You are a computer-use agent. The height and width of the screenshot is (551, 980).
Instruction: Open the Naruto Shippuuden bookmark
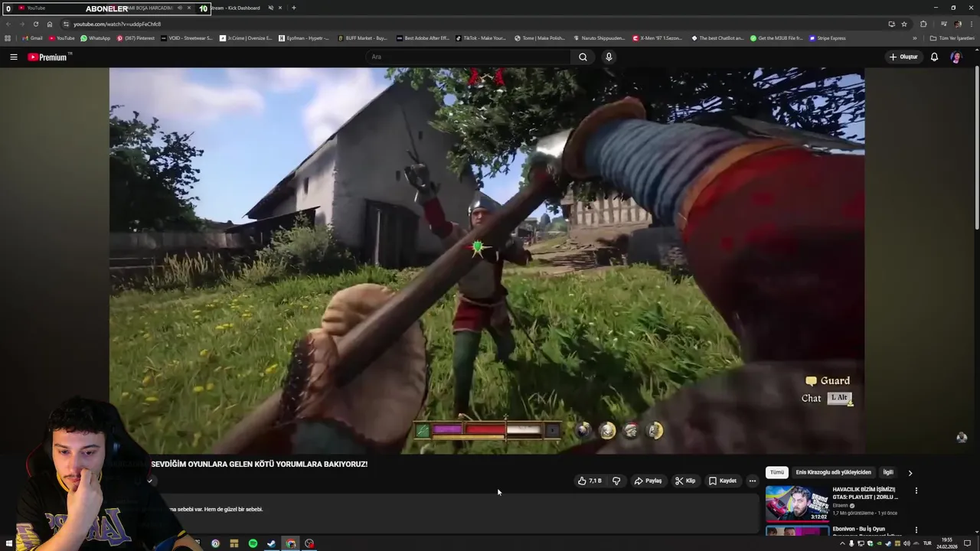coord(598,38)
